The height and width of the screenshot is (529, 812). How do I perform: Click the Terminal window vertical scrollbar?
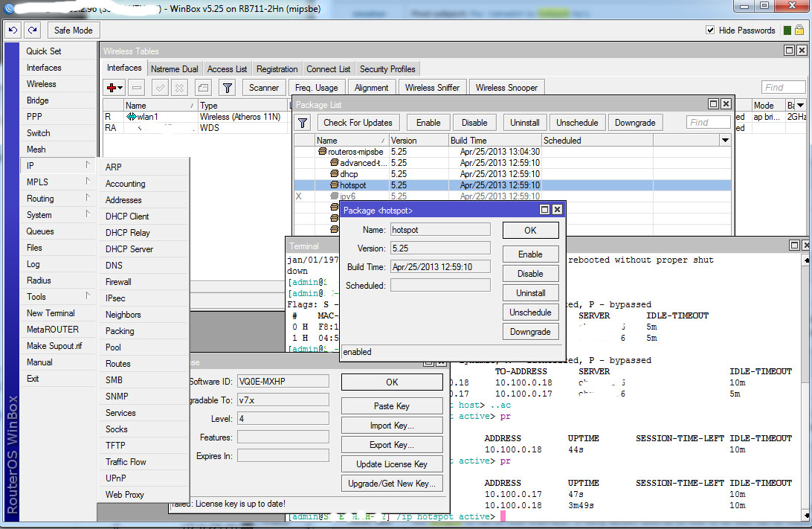[806, 388]
